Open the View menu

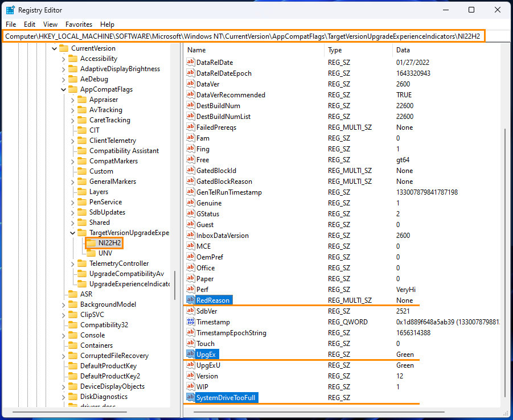(x=50, y=24)
